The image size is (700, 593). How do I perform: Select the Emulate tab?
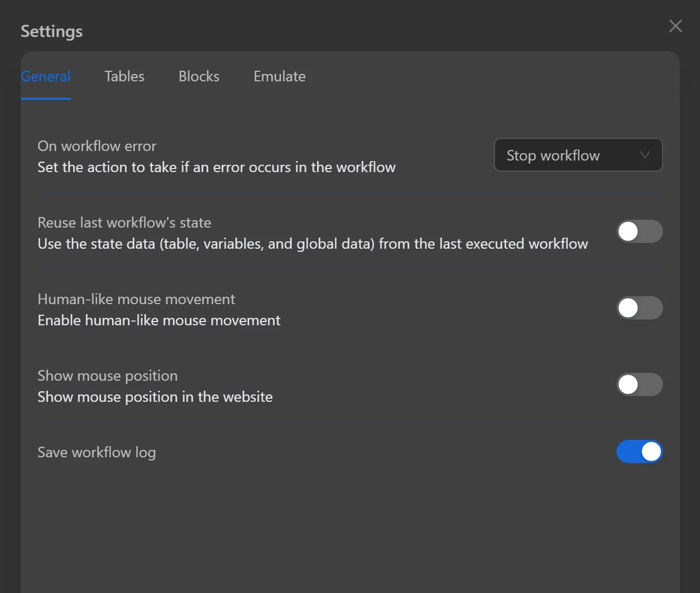(279, 77)
